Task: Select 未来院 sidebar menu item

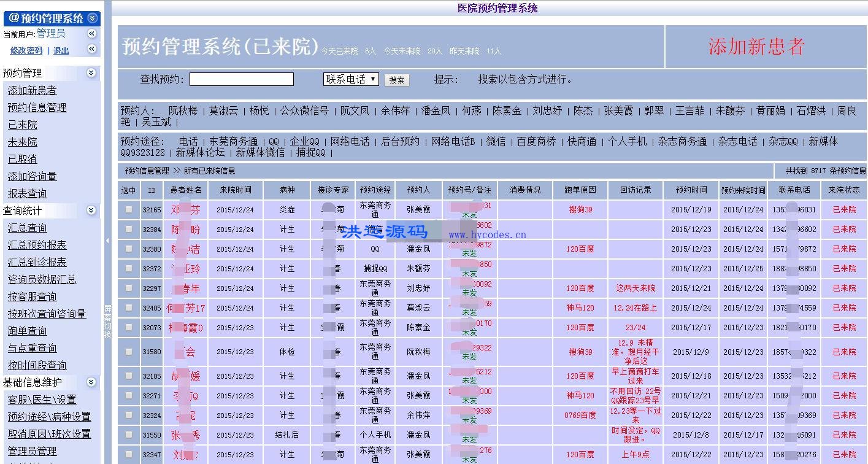Action: (x=22, y=142)
